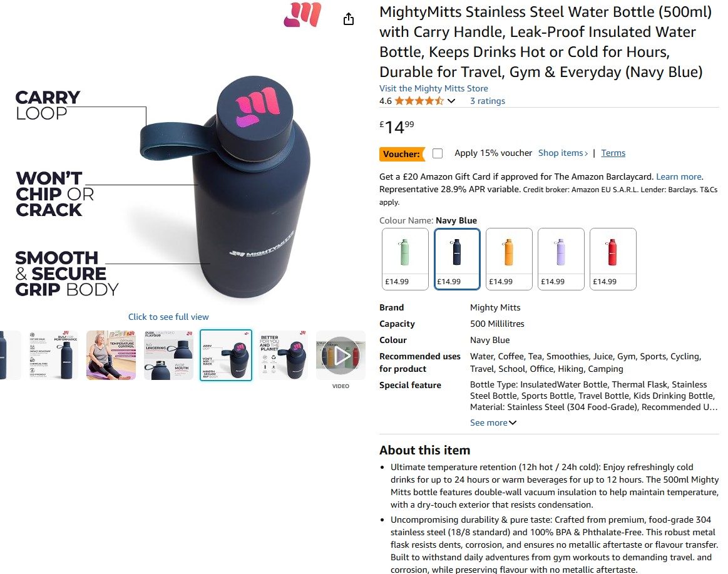
Task: Click the Mighty Mitts logo at top
Action: pyautogui.click(x=303, y=14)
